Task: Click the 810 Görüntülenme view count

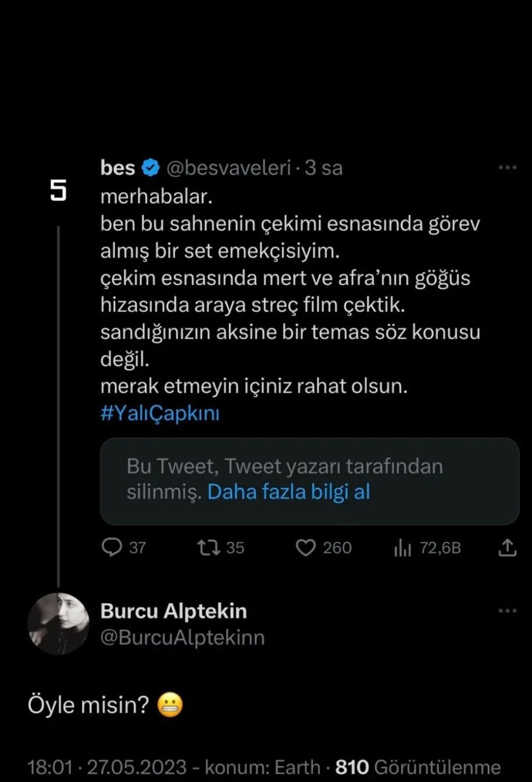Action: pos(418,767)
